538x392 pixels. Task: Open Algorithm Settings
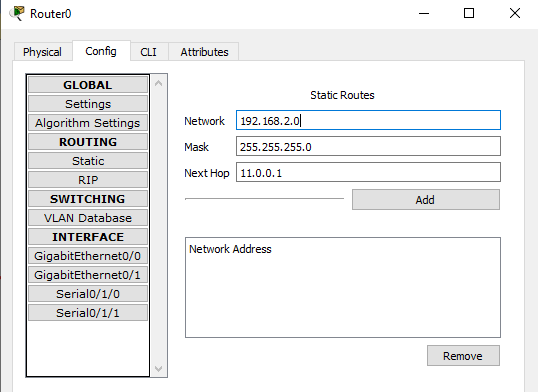pyautogui.click(x=88, y=123)
